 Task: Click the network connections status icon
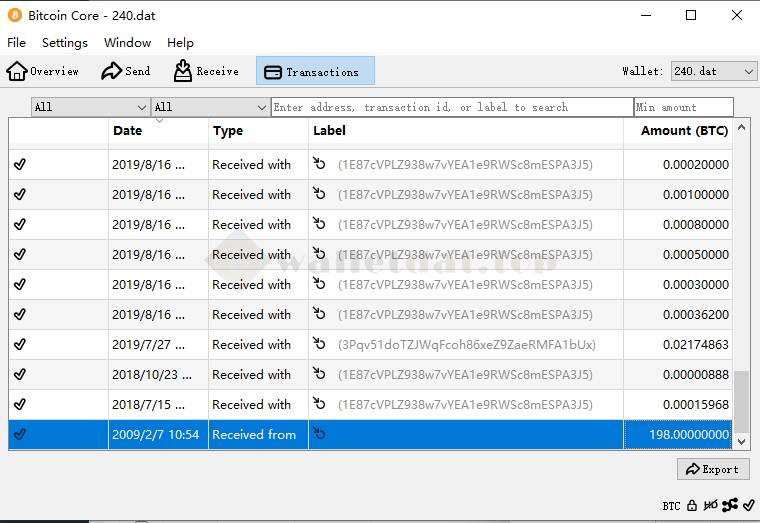click(x=730, y=506)
